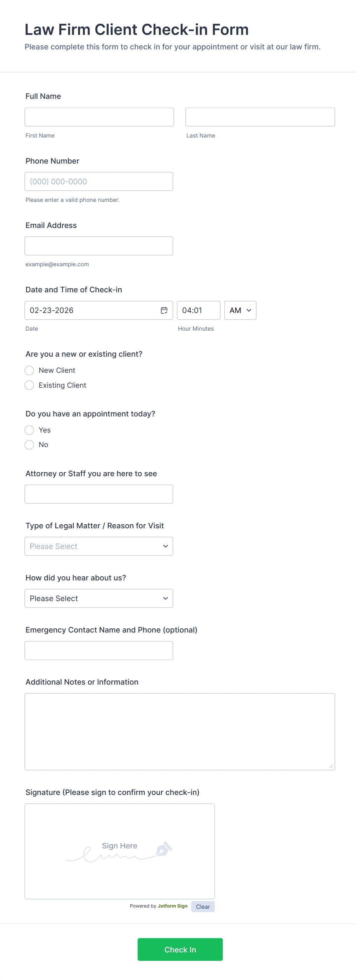Viewport: 356px width, 980px height.
Task: Open the calendar date picker icon
Action: pos(164,310)
